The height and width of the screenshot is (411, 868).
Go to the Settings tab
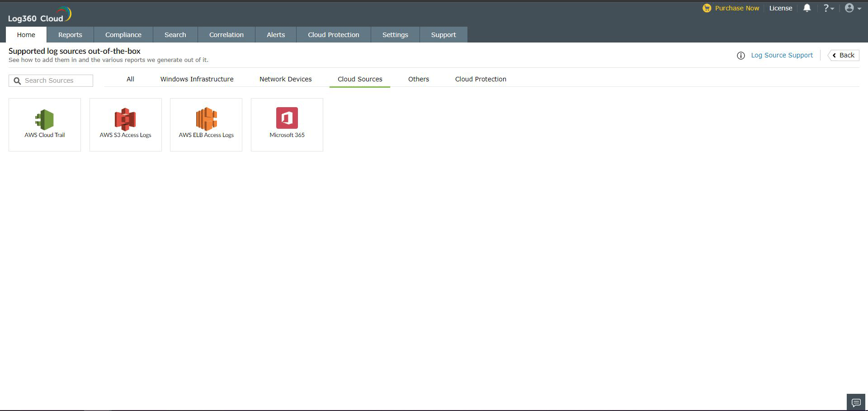click(x=395, y=35)
